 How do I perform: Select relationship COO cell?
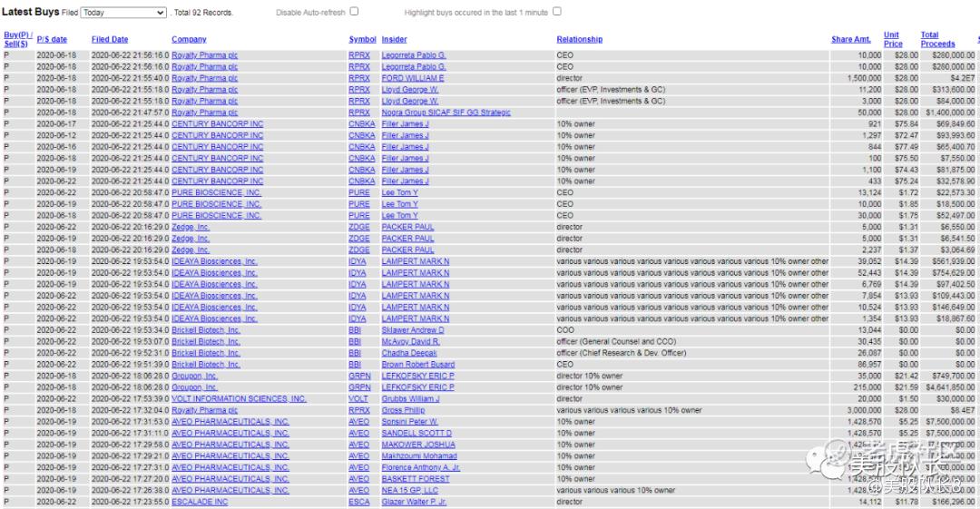click(565, 330)
